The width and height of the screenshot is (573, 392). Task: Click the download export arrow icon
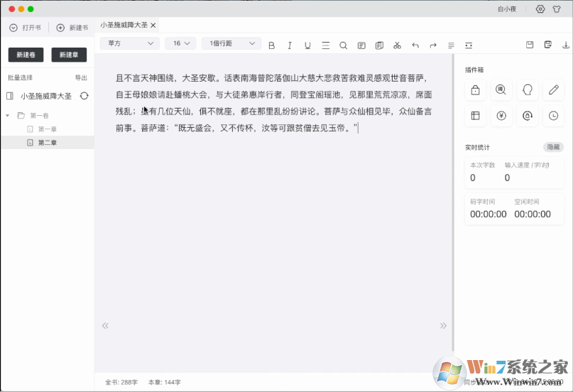(x=565, y=45)
